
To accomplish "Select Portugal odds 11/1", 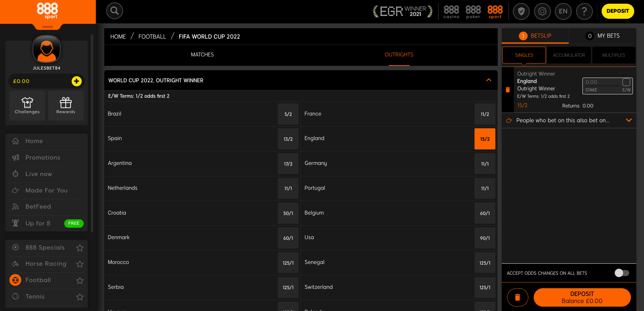I will click(x=485, y=188).
